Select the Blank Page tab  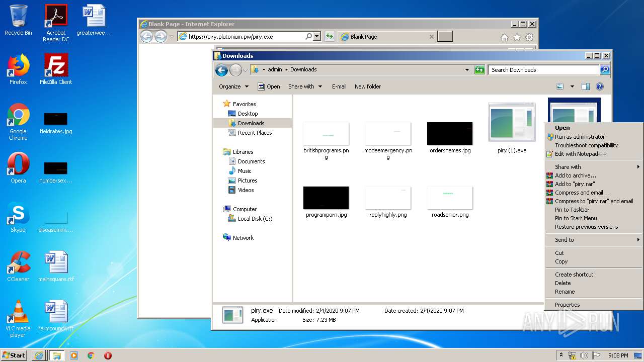(x=387, y=36)
